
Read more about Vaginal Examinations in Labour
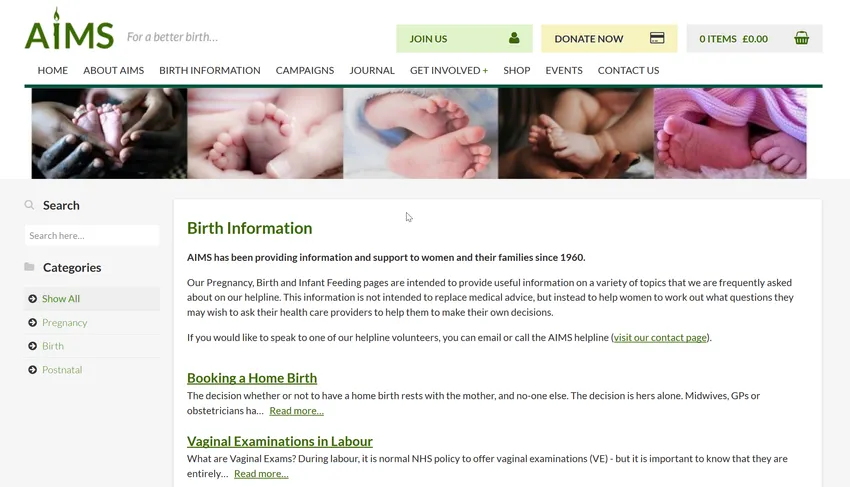click(261, 473)
